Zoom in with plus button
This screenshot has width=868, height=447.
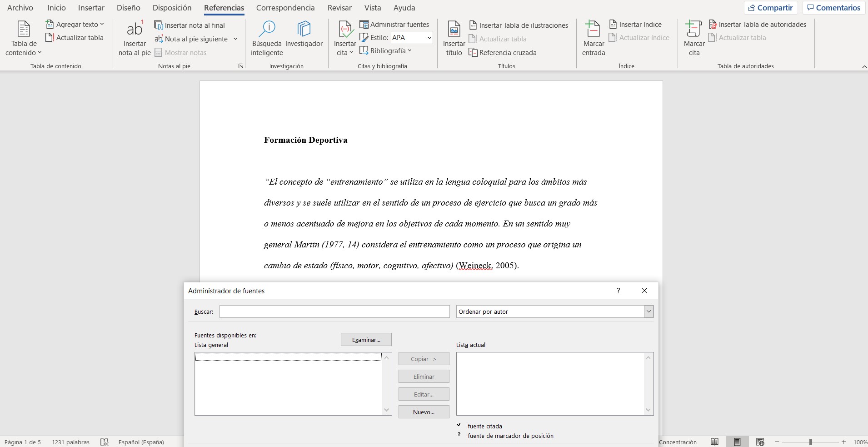[x=844, y=442]
